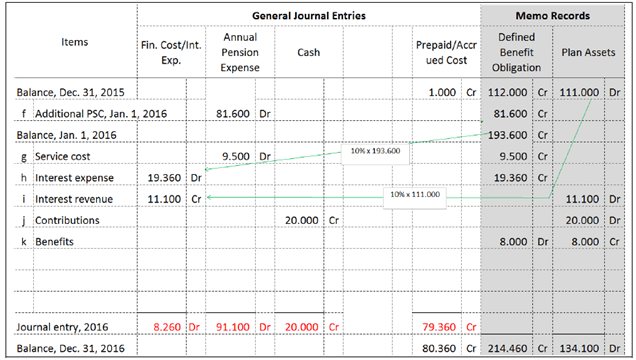Screen dimensions: 636x360
Task: Select the Plan Assets column header
Action: point(588,52)
